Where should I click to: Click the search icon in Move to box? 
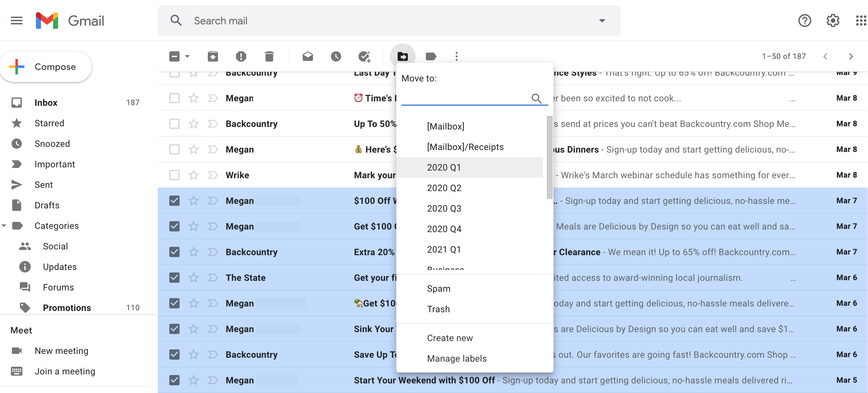pos(536,98)
